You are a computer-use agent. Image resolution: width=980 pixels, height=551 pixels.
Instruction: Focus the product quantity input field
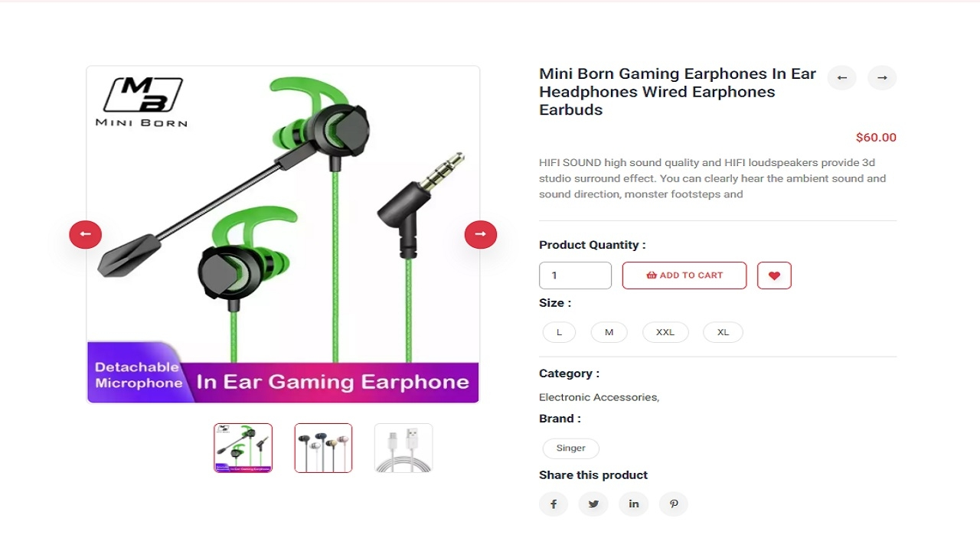(575, 275)
